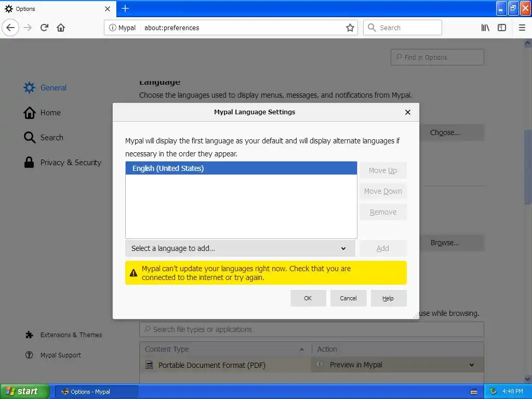Click the Browse... button behind dialog
Screen dimensions: 532x399
tap(451, 243)
